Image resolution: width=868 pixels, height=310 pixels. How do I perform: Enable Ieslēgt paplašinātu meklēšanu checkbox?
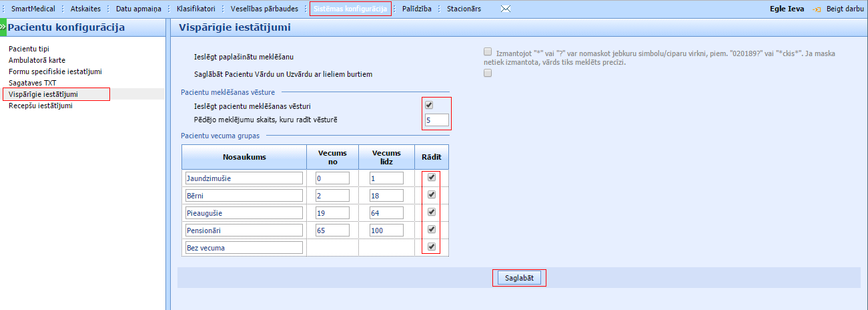coord(488,51)
